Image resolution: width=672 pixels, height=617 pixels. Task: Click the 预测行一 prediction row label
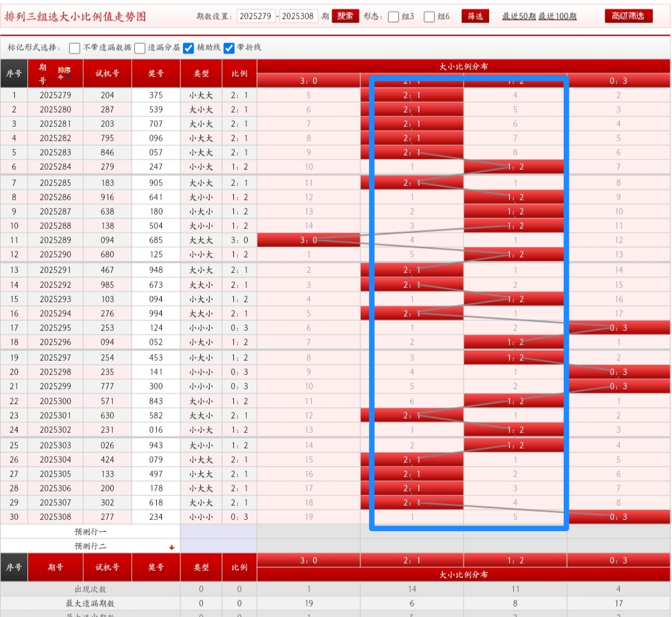(90, 532)
